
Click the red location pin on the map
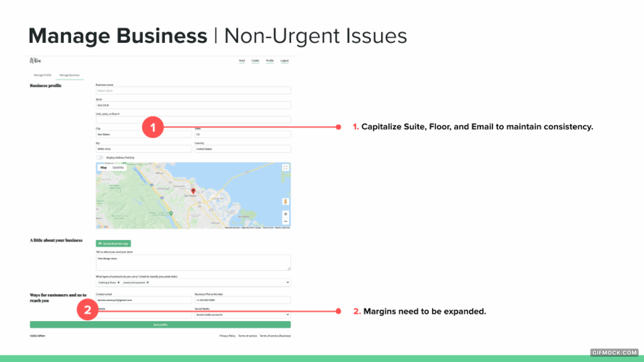point(193,191)
